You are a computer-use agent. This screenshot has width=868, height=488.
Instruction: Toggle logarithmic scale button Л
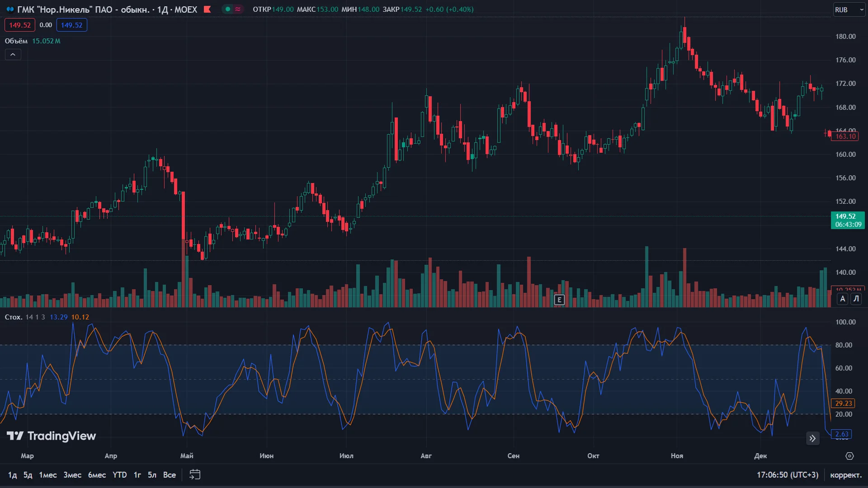[x=856, y=299]
